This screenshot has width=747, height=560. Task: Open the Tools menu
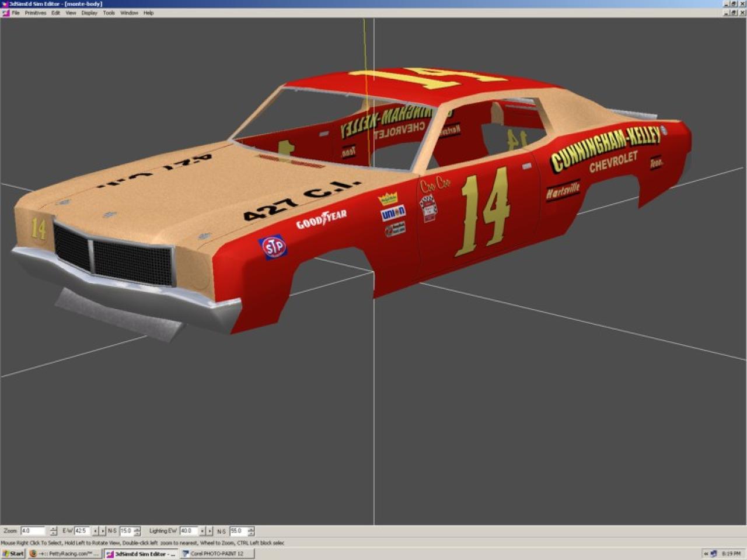click(x=109, y=13)
